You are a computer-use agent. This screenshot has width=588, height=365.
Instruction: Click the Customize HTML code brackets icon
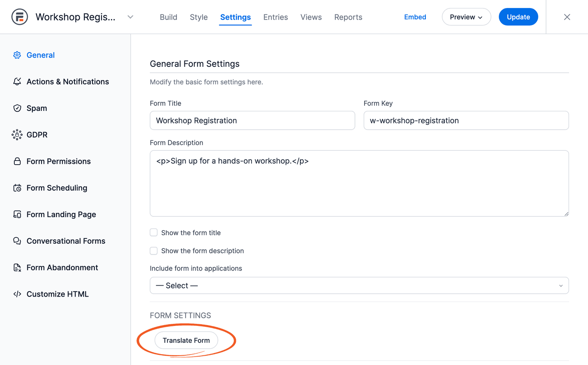point(17,294)
